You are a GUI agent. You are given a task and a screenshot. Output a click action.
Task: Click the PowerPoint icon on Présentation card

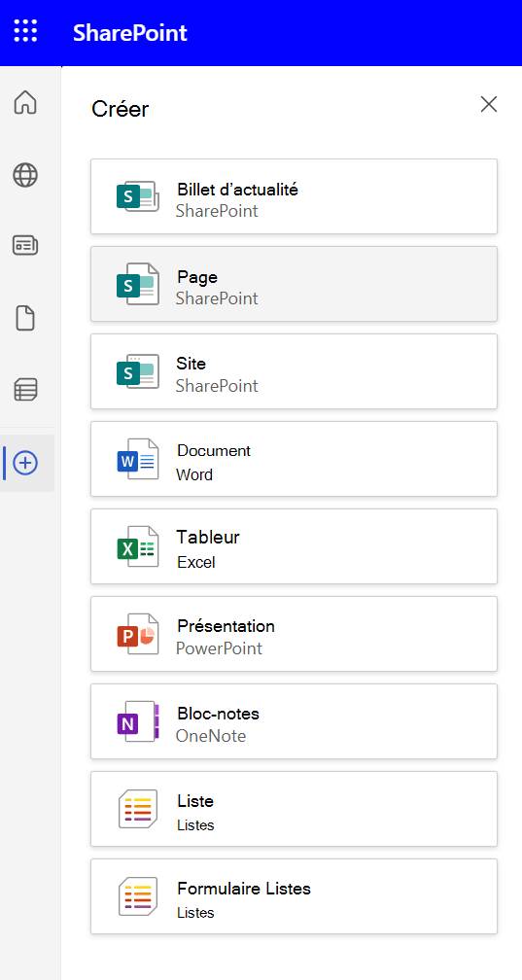coord(138,634)
